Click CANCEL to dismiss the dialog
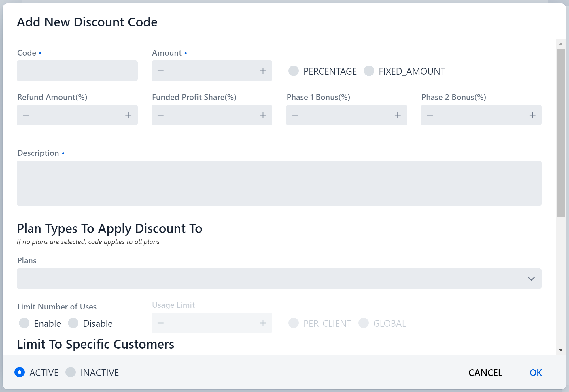Viewport: 569px width, 392px height. click(485, 372)
